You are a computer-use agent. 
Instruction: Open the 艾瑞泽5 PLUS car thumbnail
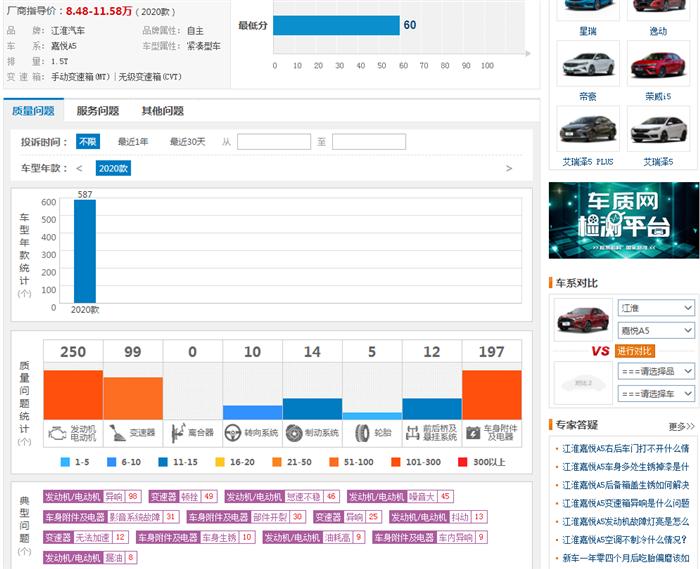tap(588, 129)
